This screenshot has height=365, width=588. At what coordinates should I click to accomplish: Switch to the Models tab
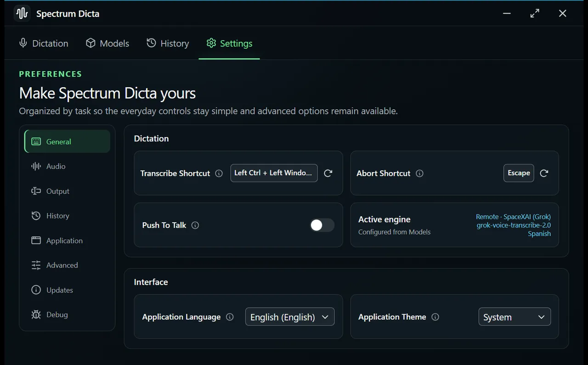(x=107, y=43)
